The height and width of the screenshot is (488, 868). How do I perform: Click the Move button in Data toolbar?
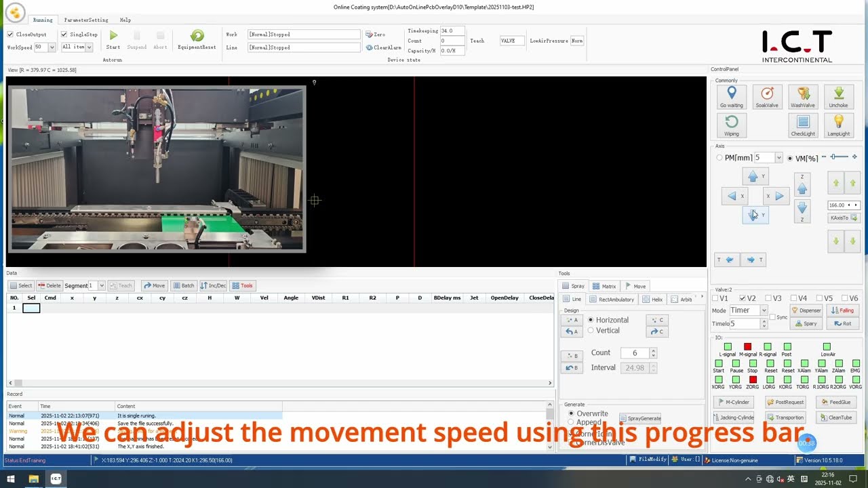[x=155, y=285]
